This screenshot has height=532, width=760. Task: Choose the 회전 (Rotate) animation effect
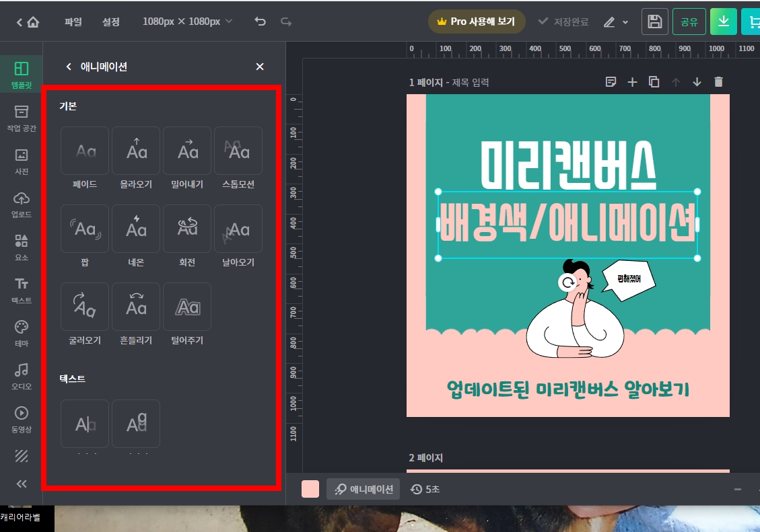tap(186, 229)
